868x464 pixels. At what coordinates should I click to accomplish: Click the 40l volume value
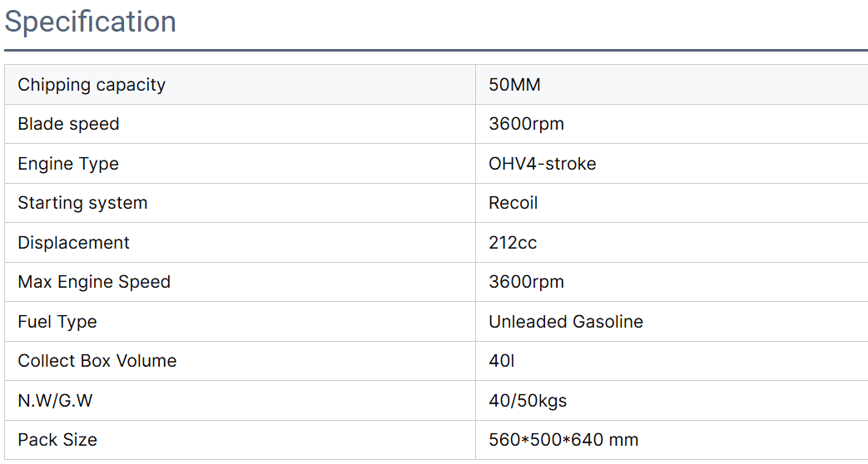pyautogui.click(x=502, y=361)
